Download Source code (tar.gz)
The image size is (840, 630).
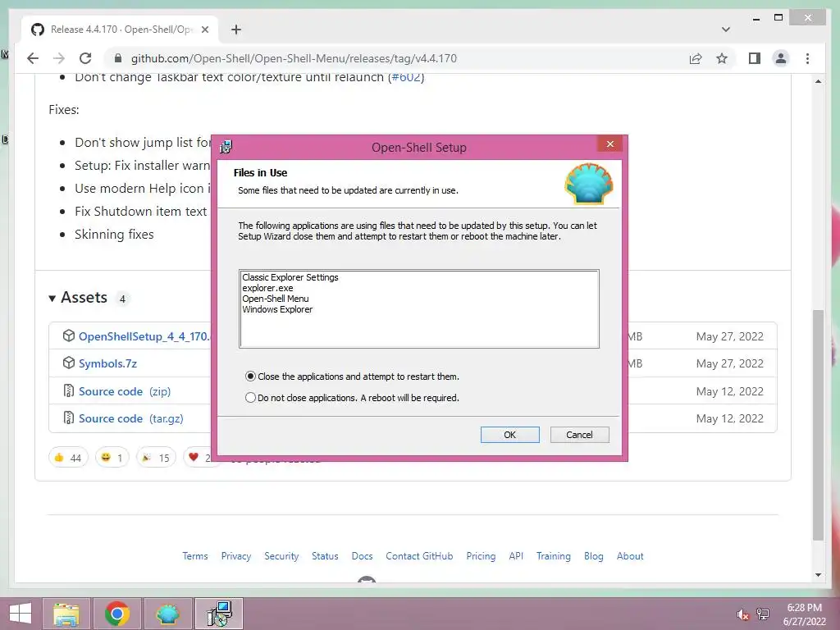coord(130,418)
